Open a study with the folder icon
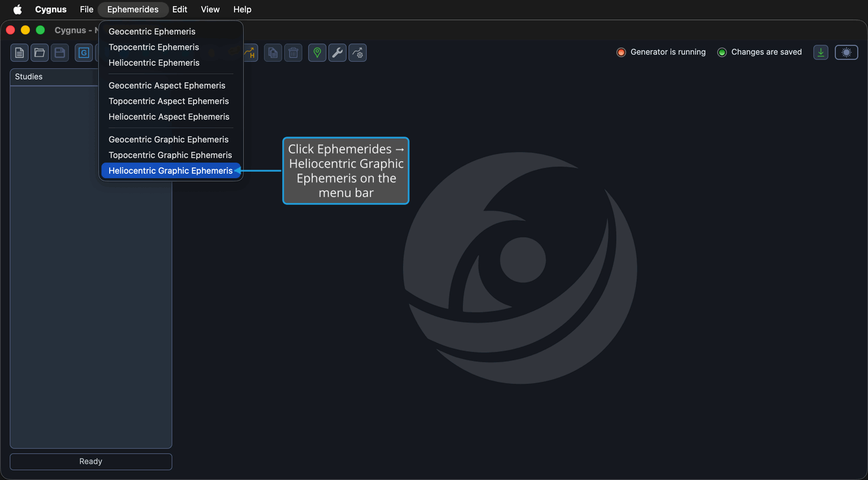This screenshot has width=868, height=480. [40, 53]
